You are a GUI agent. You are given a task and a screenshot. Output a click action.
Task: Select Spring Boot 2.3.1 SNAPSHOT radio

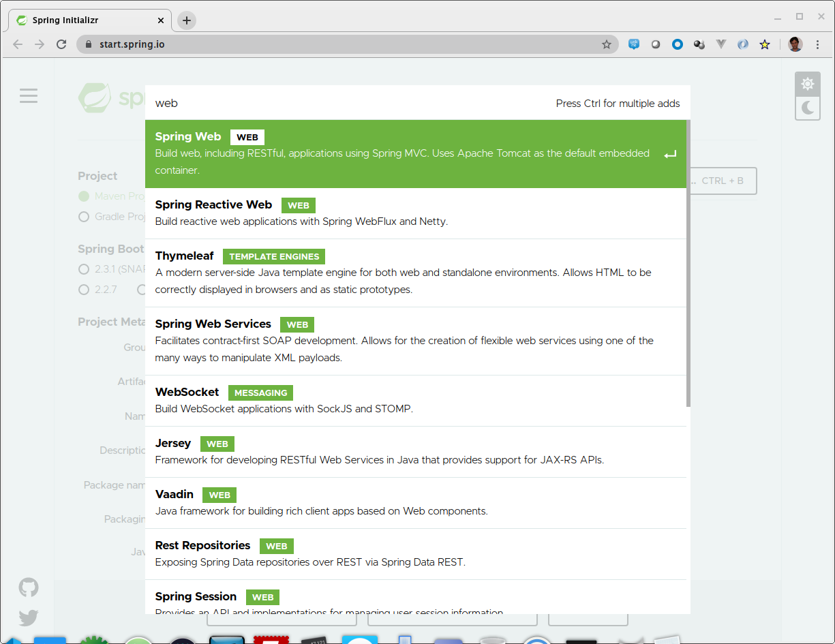[84, 269]
